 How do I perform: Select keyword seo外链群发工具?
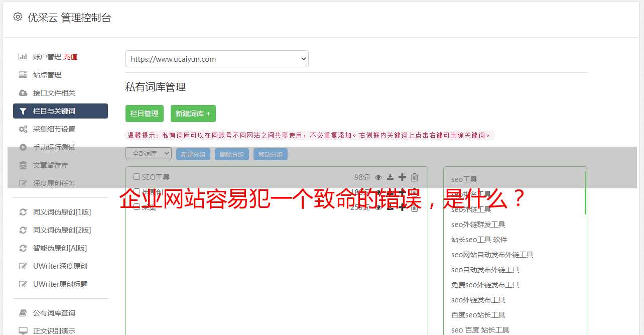pyautogui.click(x=478, y=225)
